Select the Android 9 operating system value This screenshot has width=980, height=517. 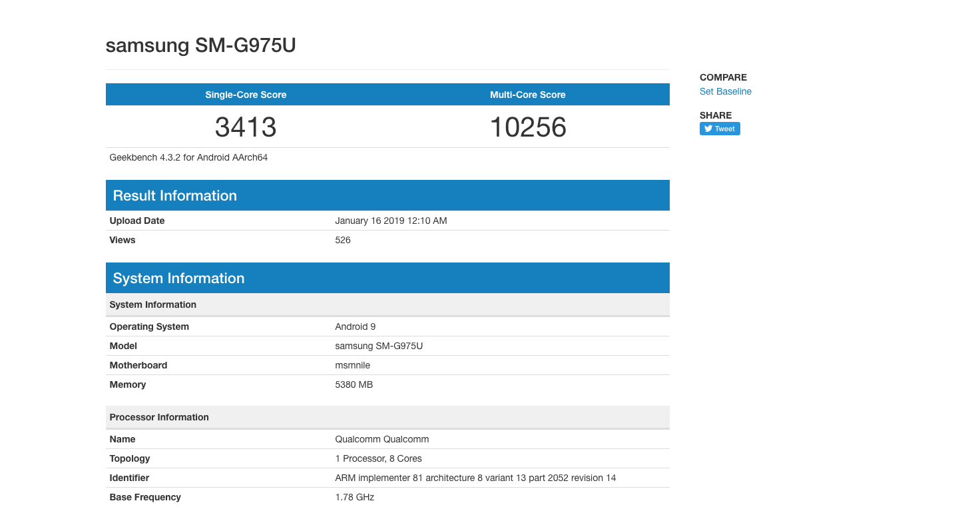pos(355,327)
